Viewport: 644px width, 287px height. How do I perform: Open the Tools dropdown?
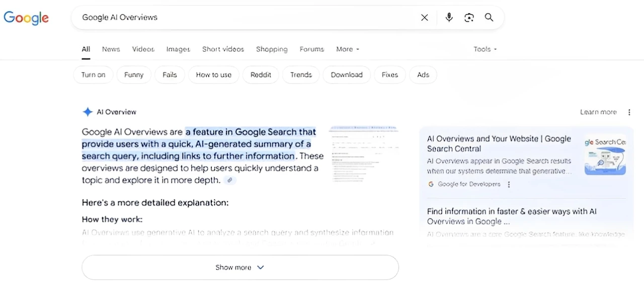[485, 49]
